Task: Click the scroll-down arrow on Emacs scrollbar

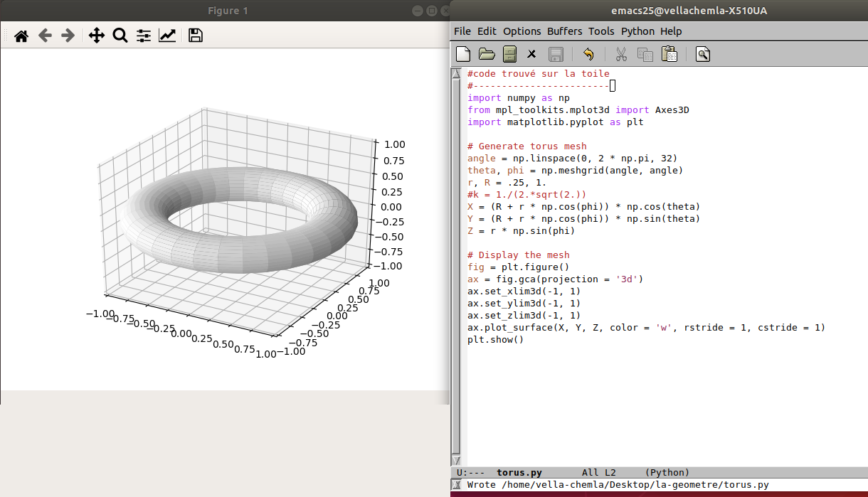Action: tap(457, 461)
